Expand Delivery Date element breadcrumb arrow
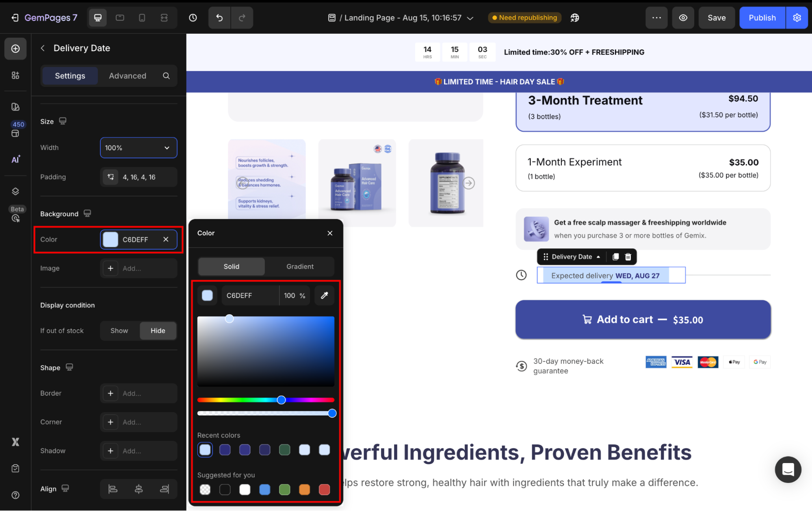This screenshot has width=812, height=511. click(x=598, y=257)
